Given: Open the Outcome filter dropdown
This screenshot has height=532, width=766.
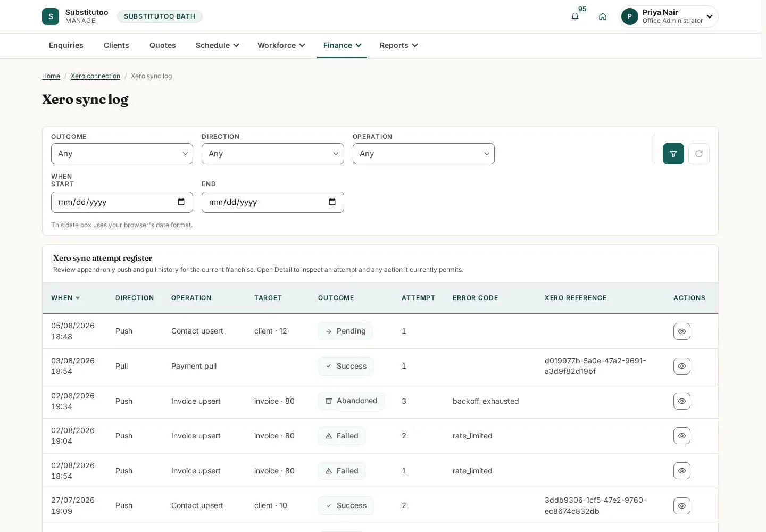Looking at the screenshot, I should [122, 154].
